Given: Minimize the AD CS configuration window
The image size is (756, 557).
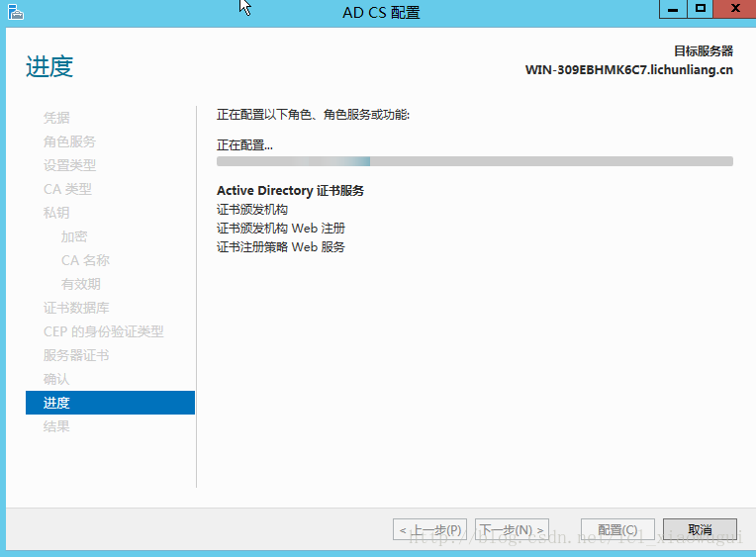Looking at the screenshot, I should tap(673, 9).
